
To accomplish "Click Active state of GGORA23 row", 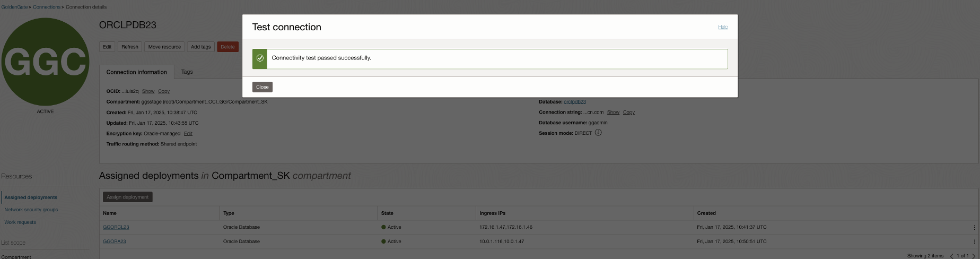I will pyautogui.click(x=391, y=241).
